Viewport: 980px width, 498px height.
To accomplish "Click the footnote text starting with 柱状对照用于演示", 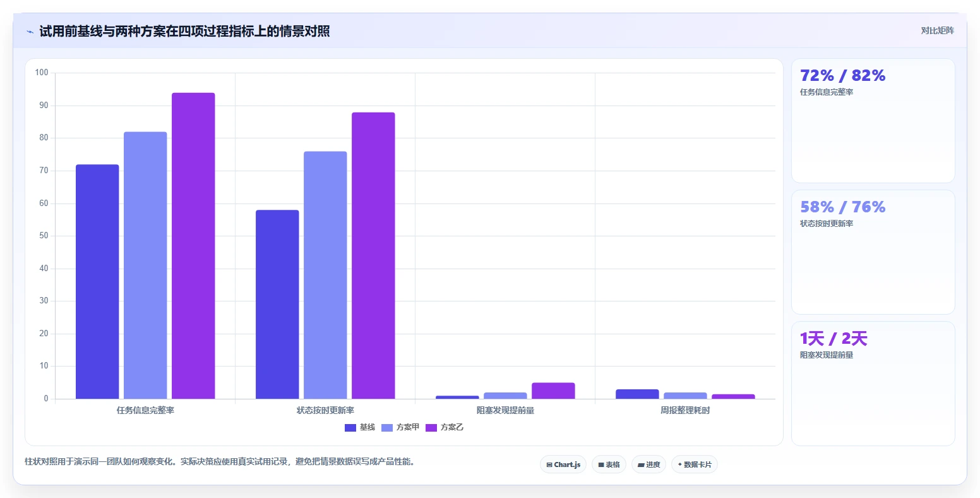I will click(x=220, y=462).
